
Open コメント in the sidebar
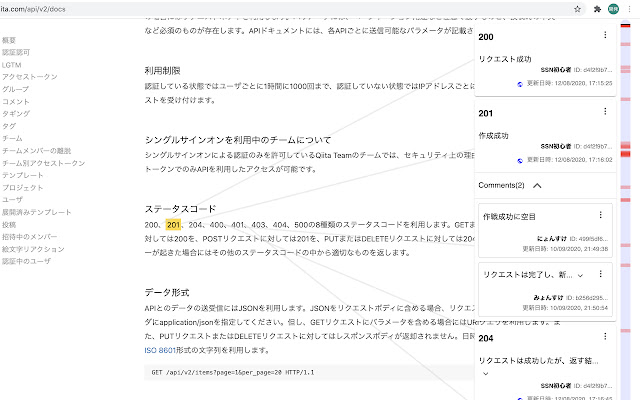point(16,101)
